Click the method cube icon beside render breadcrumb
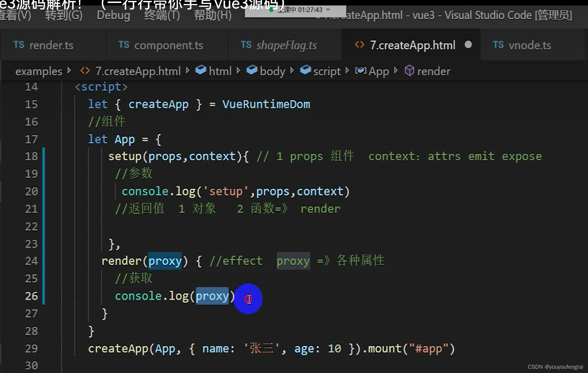 pyautogui.click(x=409, y=71)
